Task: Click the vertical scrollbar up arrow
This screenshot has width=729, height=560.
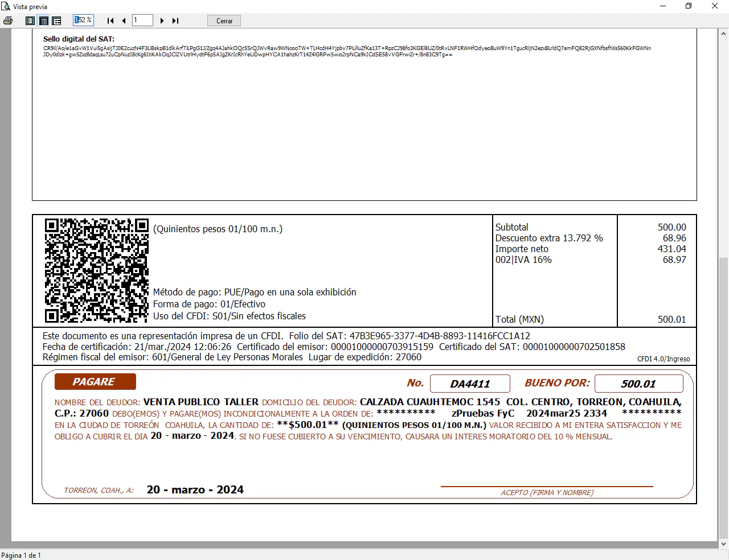Action: (x=723, y=33)
